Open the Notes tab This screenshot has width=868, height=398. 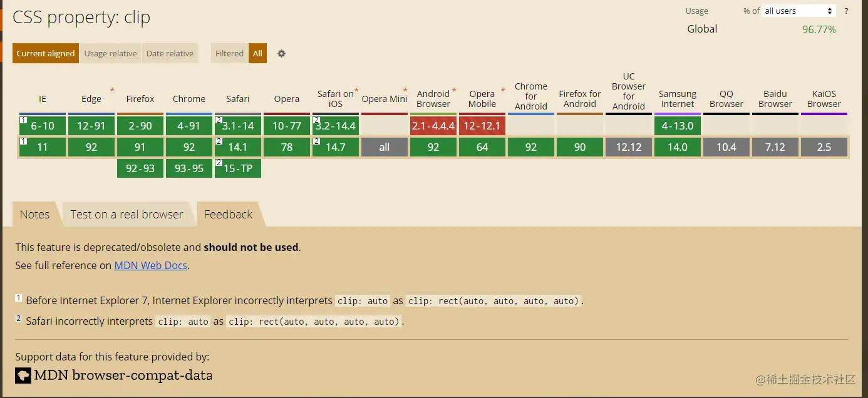pos(34,214)
